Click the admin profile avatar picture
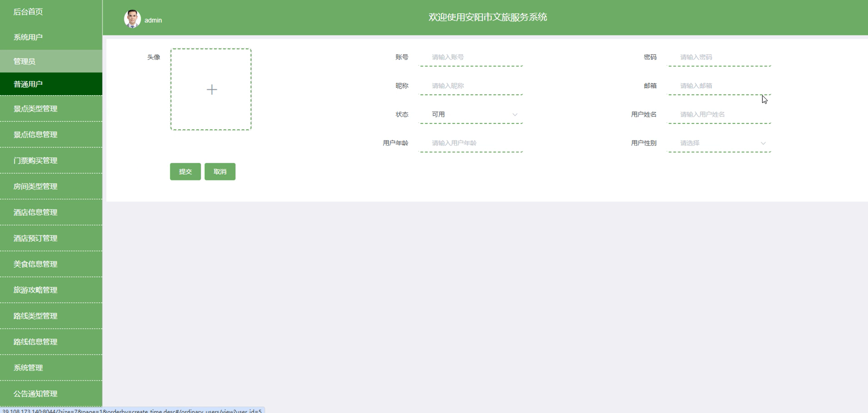Viewport: 868px width, 413px height. [x=132, y=19]
